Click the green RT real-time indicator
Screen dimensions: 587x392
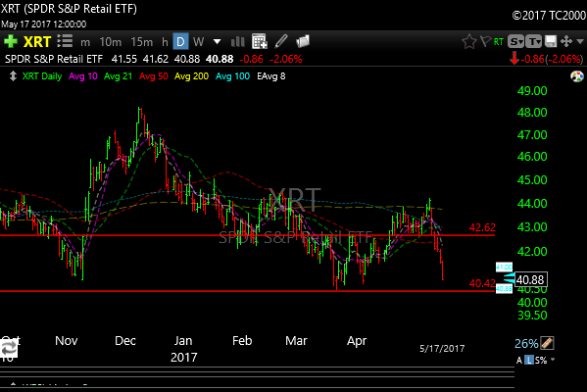(x=498, y=41)
